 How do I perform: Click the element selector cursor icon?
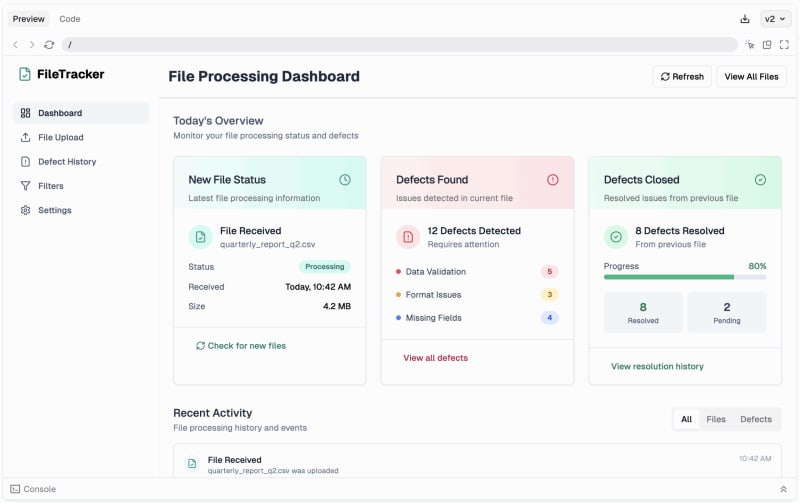click(x=749, y=45)
